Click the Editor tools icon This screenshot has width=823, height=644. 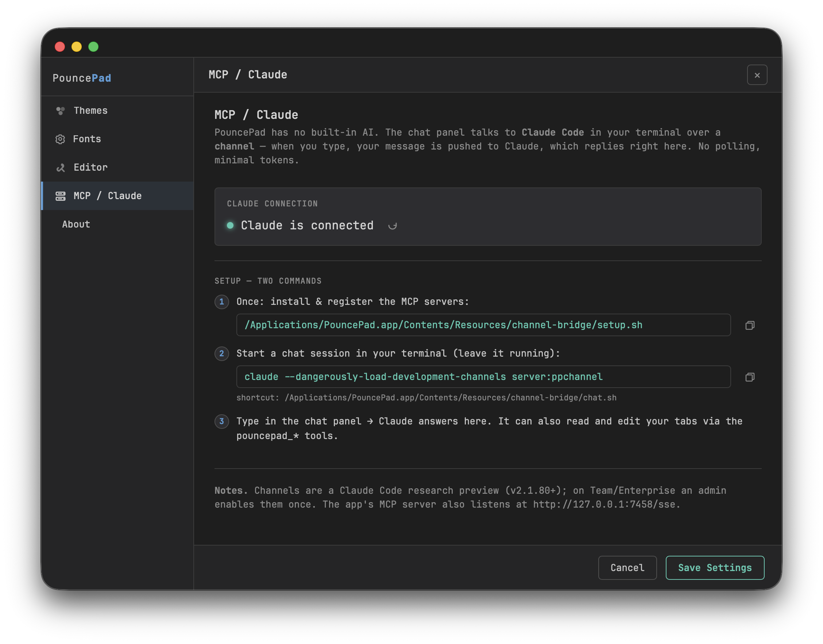point(60,167)
